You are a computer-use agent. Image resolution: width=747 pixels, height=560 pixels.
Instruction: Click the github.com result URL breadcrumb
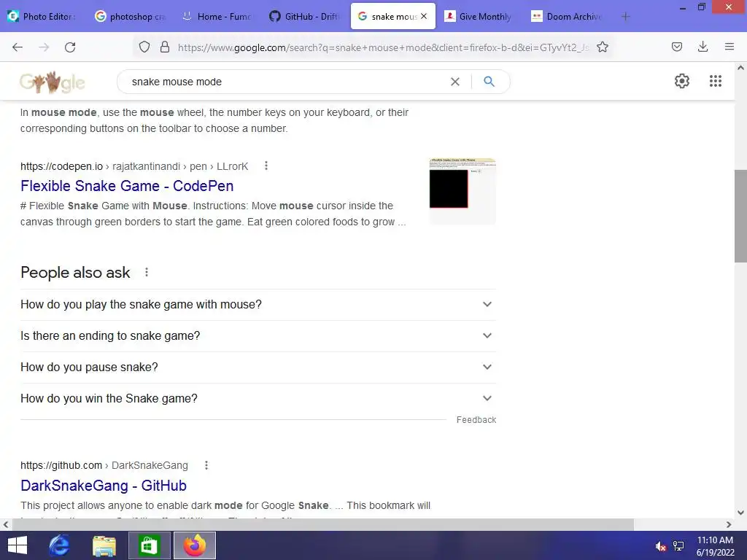point(104,465)
